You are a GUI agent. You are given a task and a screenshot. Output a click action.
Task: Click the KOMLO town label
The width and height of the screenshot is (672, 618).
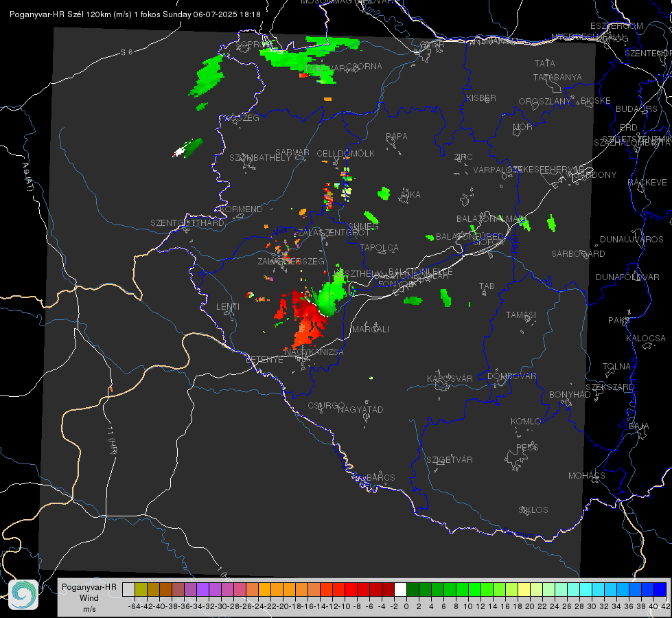point(526,422)
